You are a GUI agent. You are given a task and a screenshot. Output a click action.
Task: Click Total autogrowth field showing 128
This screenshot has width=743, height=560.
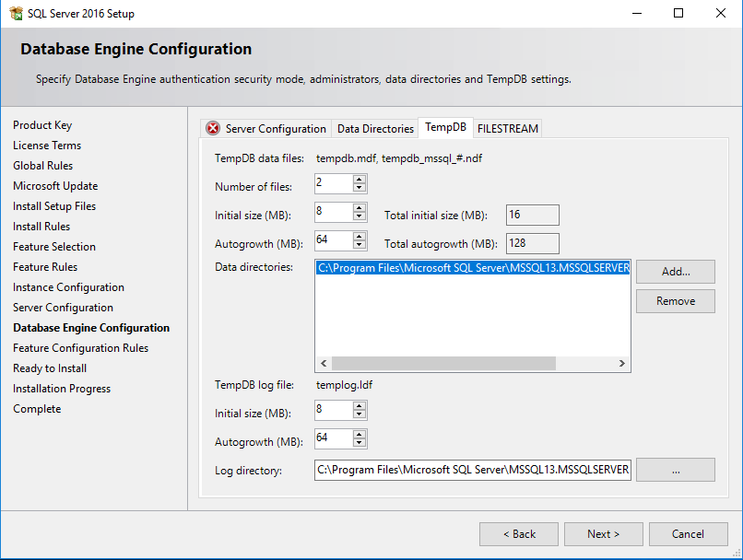[x=533, y=243]
